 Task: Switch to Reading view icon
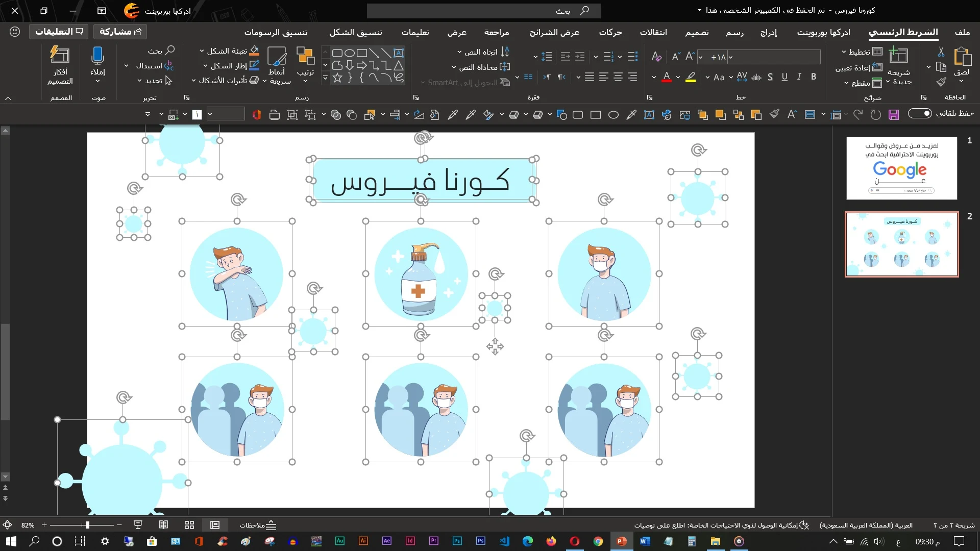tap(163, 525)
